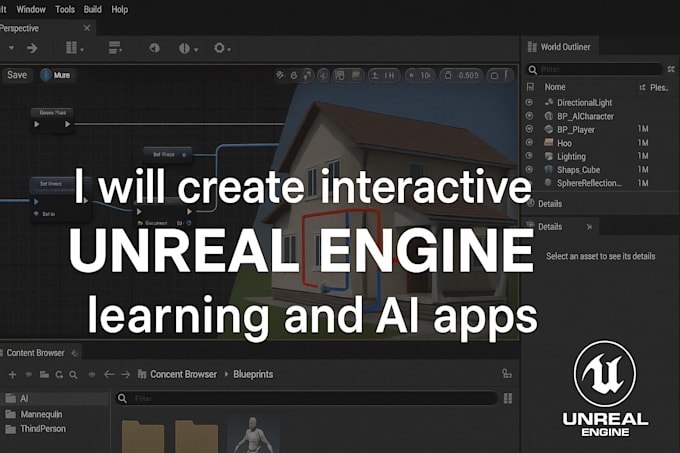Click the view options icon right of Filter
Image resolution: width=680 pixels, height=453 pixels.
[x=508, y=398]
